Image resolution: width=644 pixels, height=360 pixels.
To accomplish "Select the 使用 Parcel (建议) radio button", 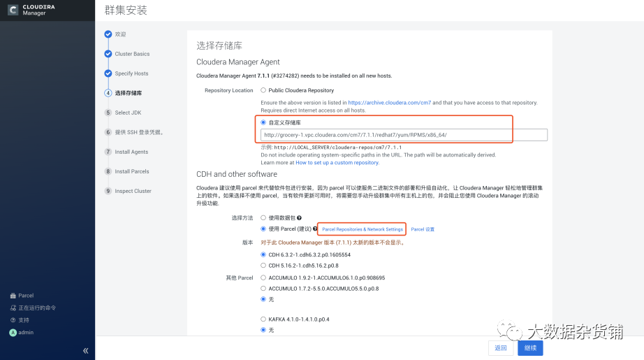I will (x=263, y=229).
